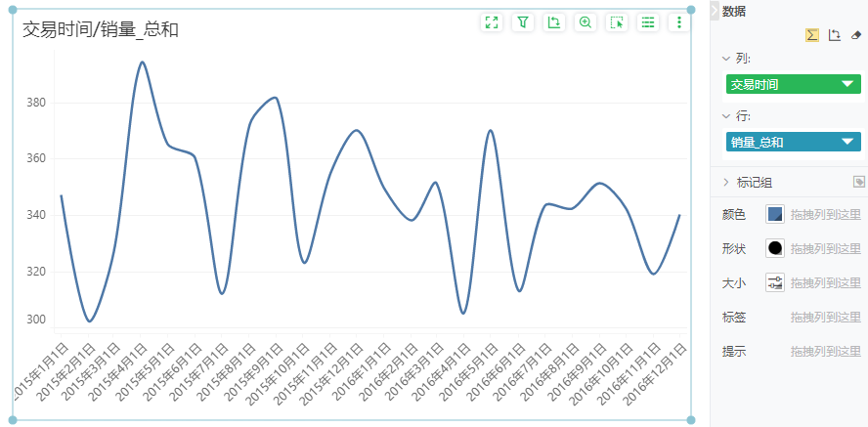Activate the zoom-in magnifier tool
Screen dimensions: 868x427
(586, 22)
